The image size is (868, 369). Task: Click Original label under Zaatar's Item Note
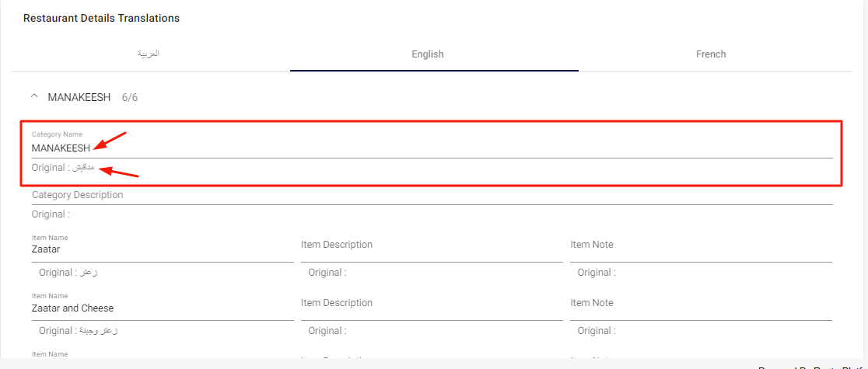[597, 273]
